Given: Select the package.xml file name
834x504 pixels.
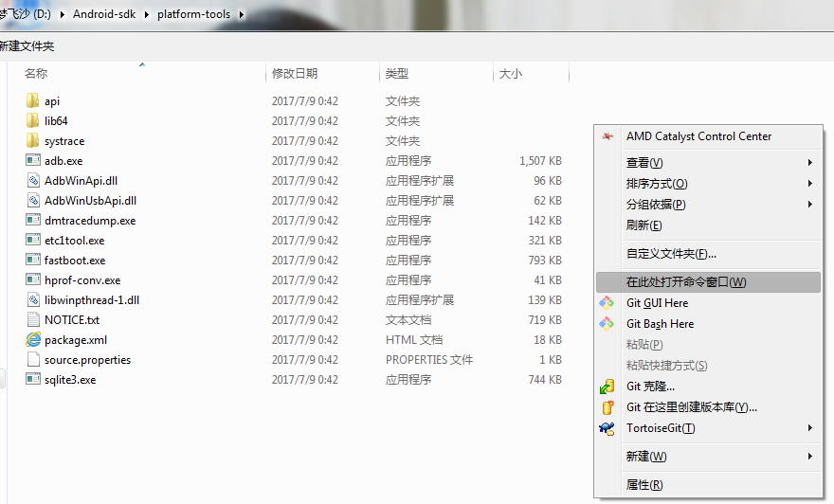Looking at the screenshot, I should [76, 340].
